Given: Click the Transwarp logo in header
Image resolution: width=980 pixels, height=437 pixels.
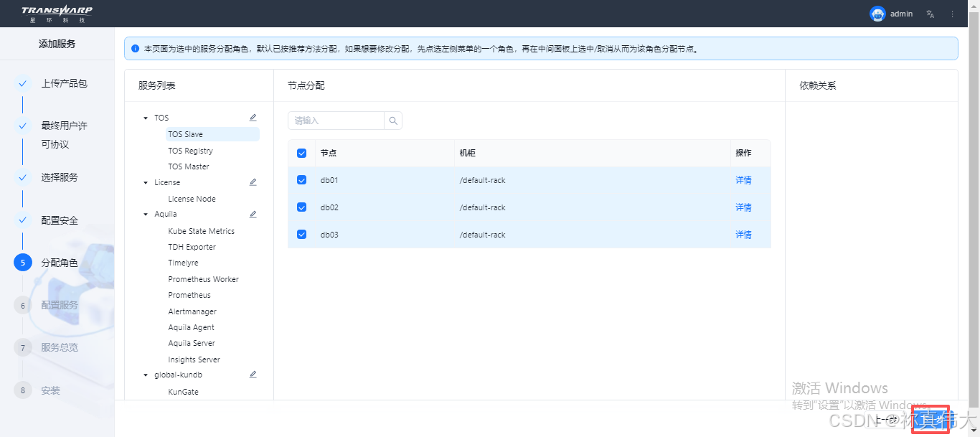Looking at the screenshot, I should 57,14.
